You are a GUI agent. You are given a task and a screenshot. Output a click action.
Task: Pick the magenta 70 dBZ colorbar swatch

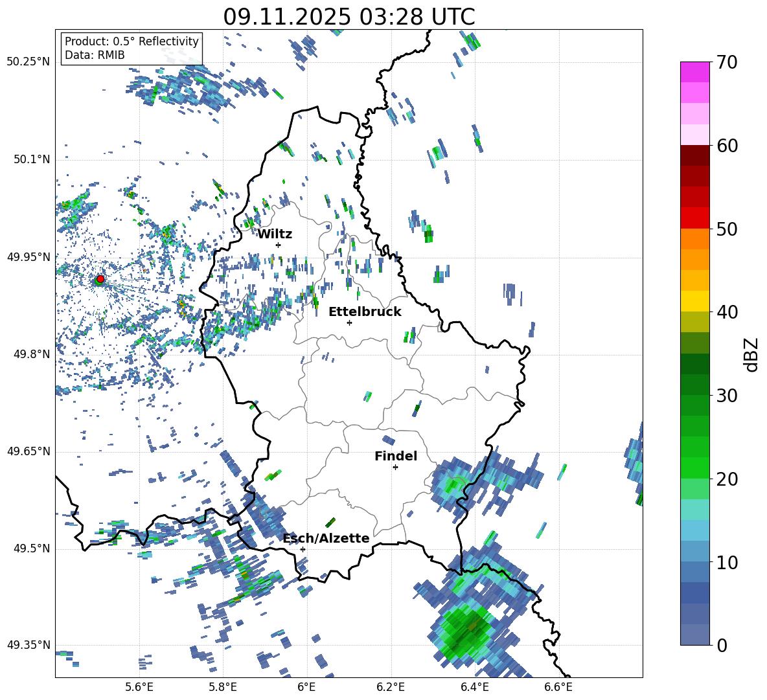694,72
